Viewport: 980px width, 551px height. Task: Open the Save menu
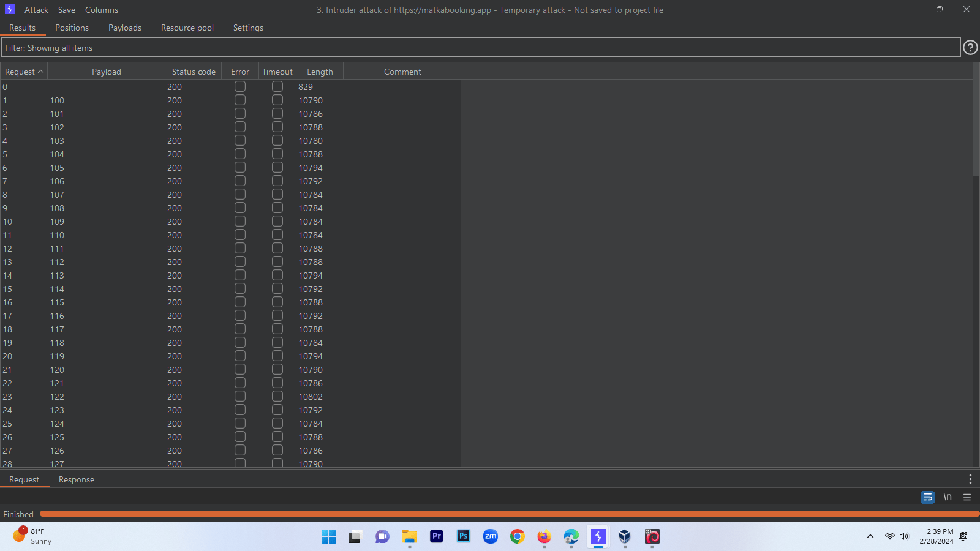point(67,10)
